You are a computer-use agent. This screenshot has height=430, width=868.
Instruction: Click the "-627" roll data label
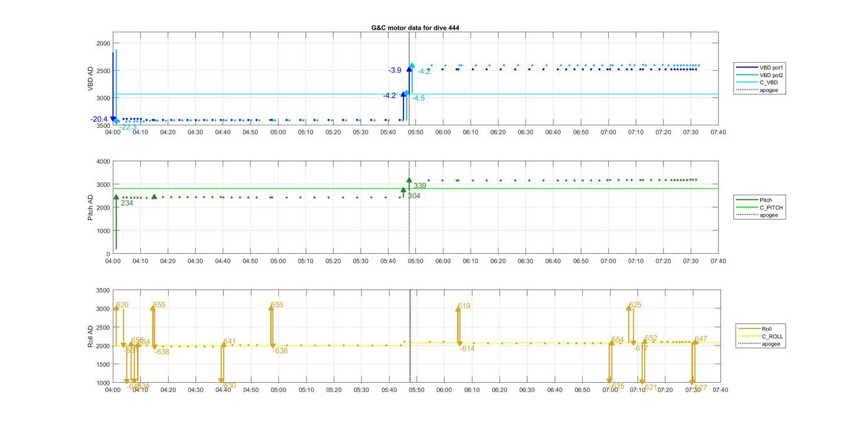tap(699, 388)
